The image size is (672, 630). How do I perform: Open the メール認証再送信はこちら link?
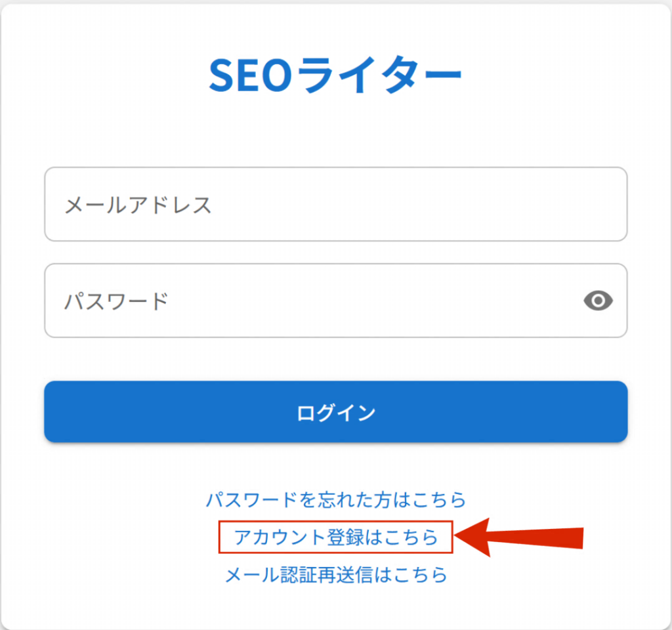[336, 575]
